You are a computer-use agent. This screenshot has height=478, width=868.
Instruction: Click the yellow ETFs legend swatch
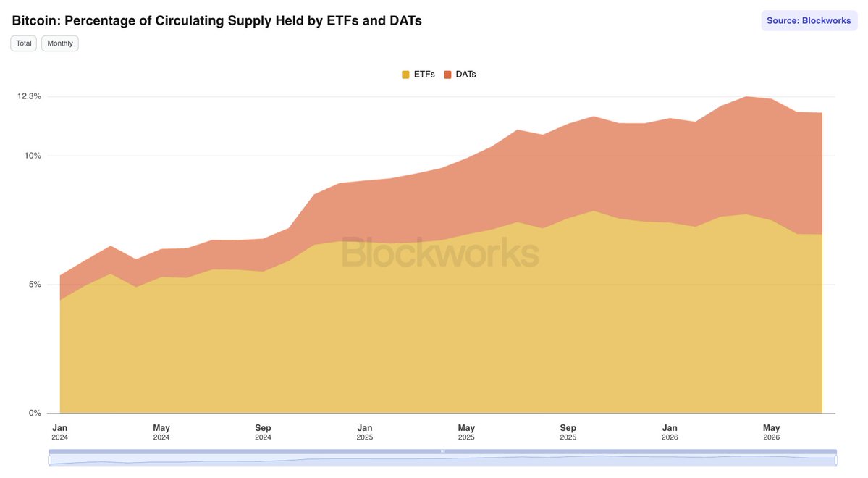[x=406, y=75]
